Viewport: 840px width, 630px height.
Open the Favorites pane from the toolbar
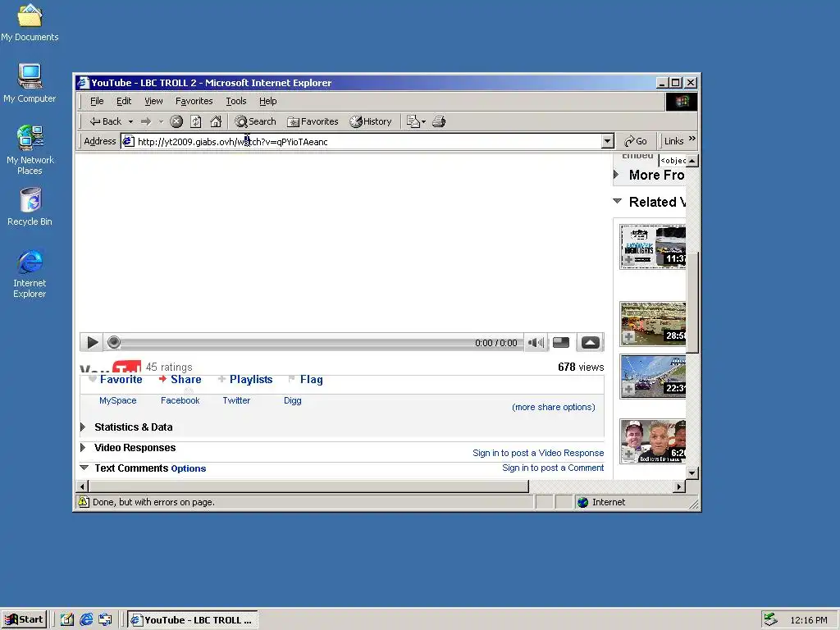[313, 121]
